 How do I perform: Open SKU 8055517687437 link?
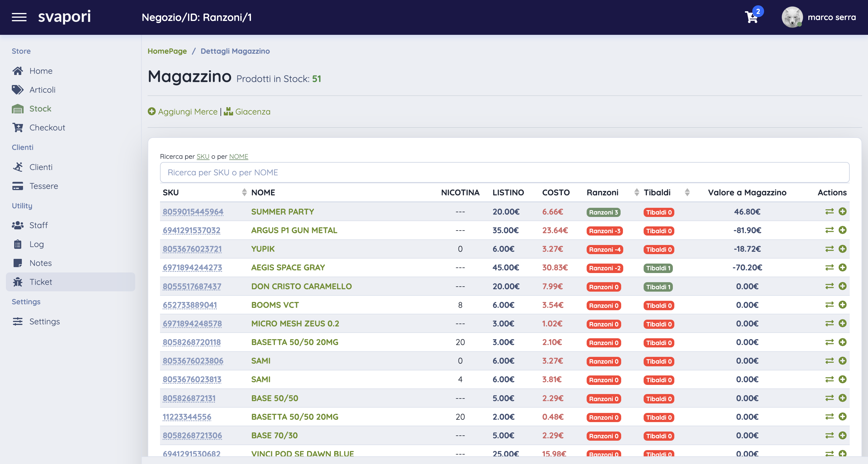192,286
